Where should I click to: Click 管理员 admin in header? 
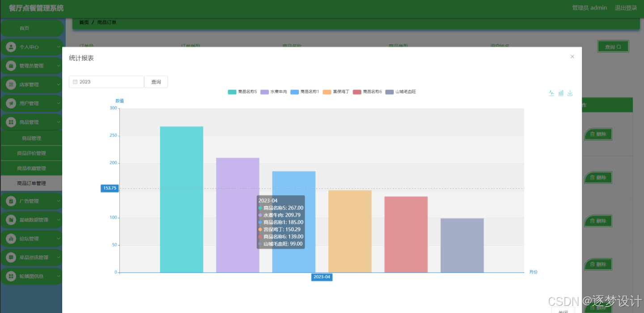pos(589,8)
